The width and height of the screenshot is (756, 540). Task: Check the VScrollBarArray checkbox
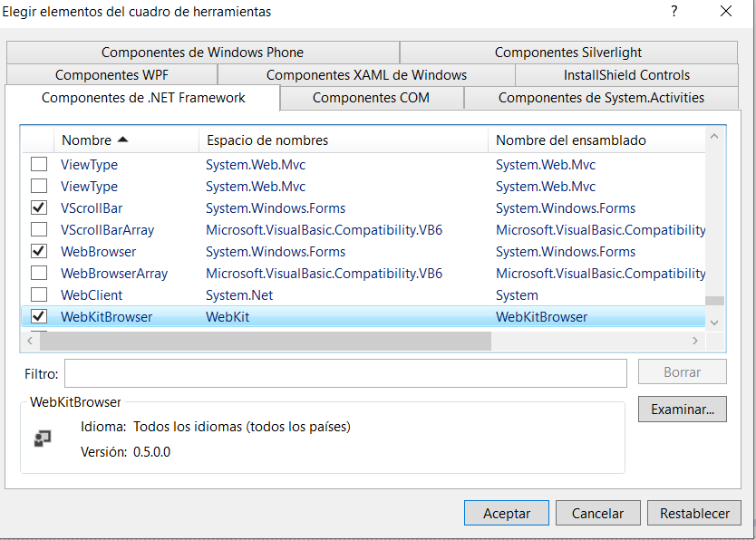39,229
